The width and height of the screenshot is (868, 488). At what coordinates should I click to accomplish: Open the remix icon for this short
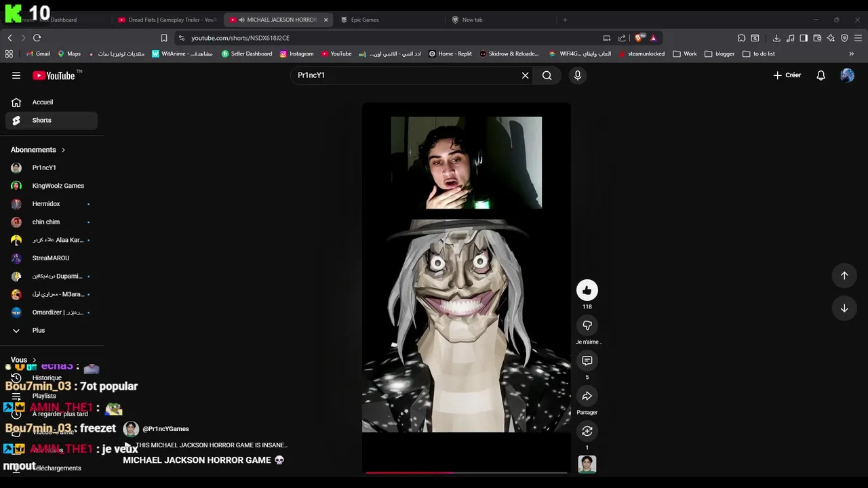[587, 431]
